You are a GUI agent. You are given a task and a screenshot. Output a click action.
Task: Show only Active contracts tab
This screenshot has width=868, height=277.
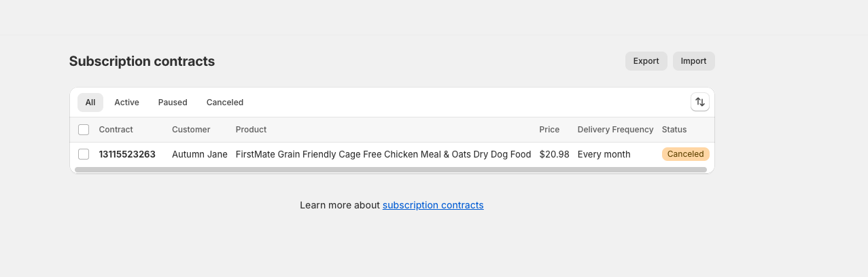click(126, 103)
